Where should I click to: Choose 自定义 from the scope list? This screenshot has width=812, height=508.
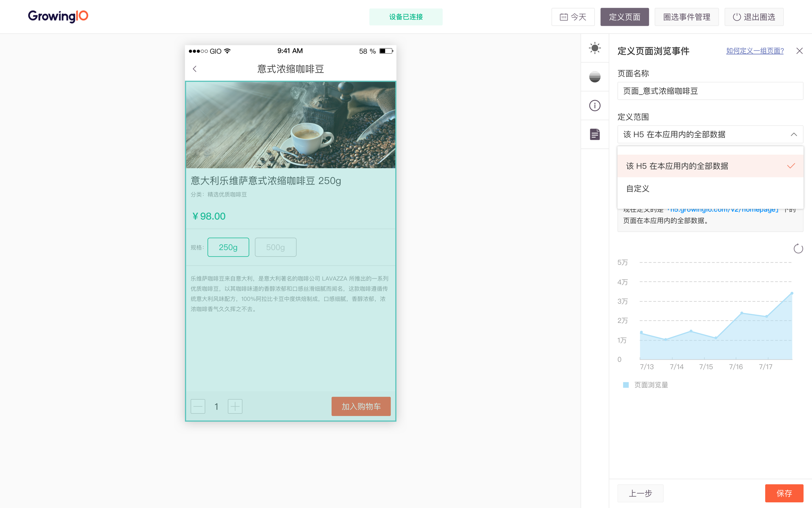pos(638,189)
